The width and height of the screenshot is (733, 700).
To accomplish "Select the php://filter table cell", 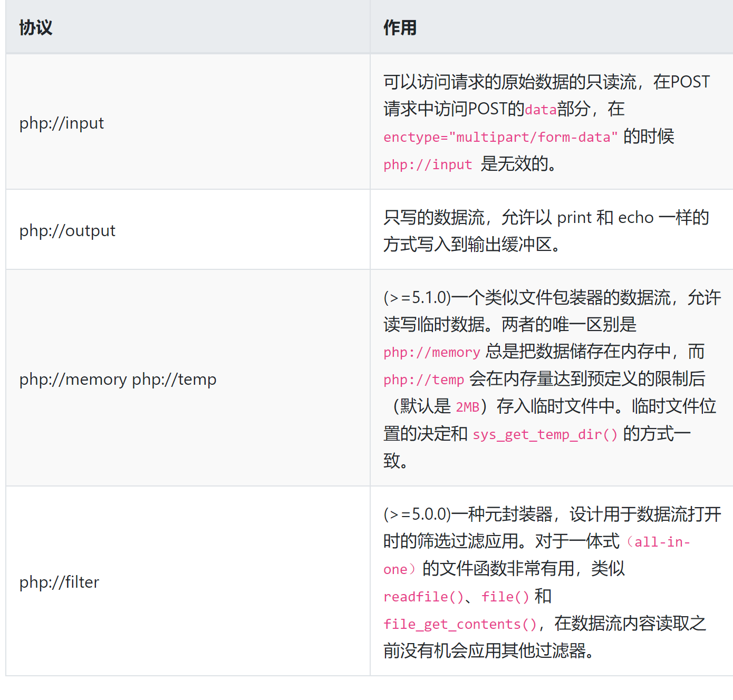I will pos(188,581).
